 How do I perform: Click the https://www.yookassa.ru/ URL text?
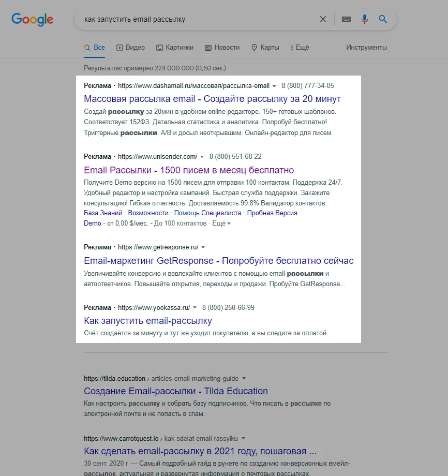click(x=154, y=307)
